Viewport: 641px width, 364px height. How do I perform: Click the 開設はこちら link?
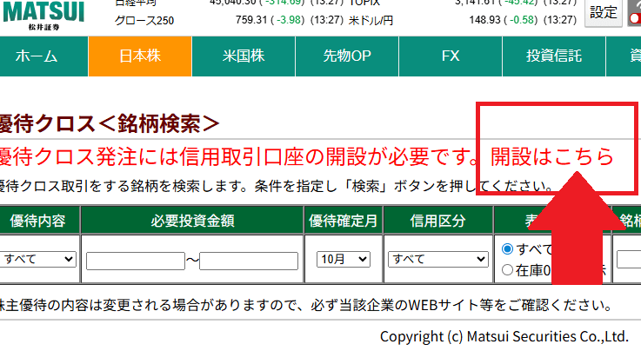pos(552,156)
